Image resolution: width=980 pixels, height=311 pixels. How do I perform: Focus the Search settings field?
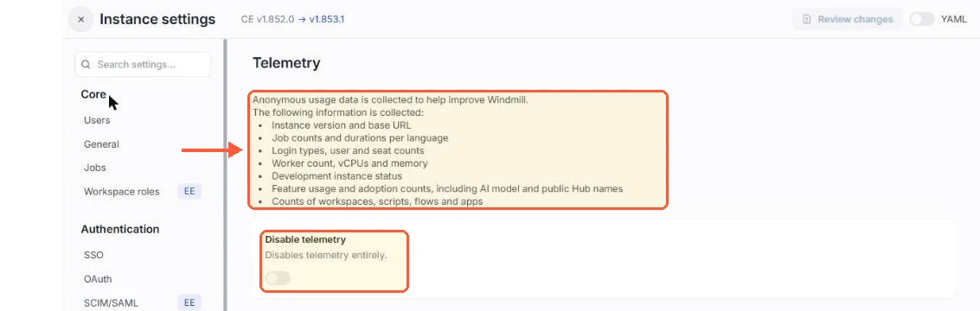143,64
